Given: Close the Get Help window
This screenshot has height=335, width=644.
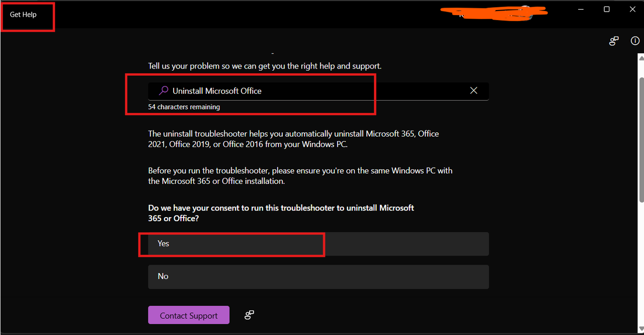Looking at the screenshot, I should [x=633, y=9].
